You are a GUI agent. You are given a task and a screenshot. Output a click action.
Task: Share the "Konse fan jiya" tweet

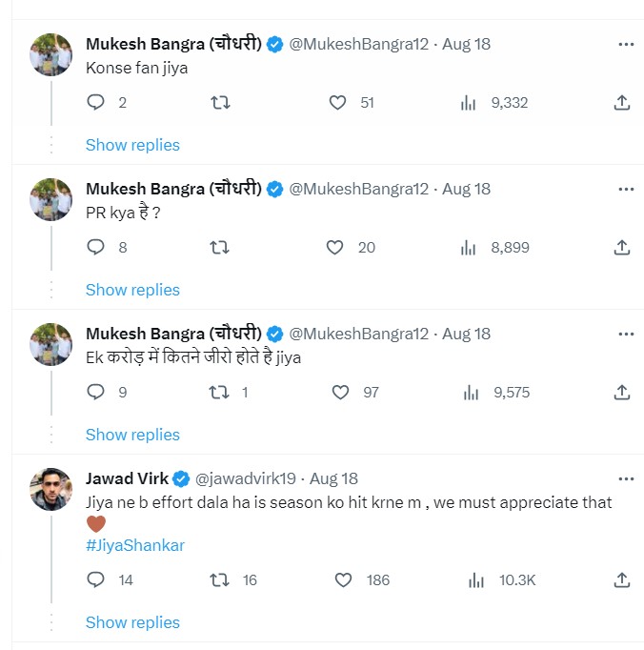tap(621, 103)
